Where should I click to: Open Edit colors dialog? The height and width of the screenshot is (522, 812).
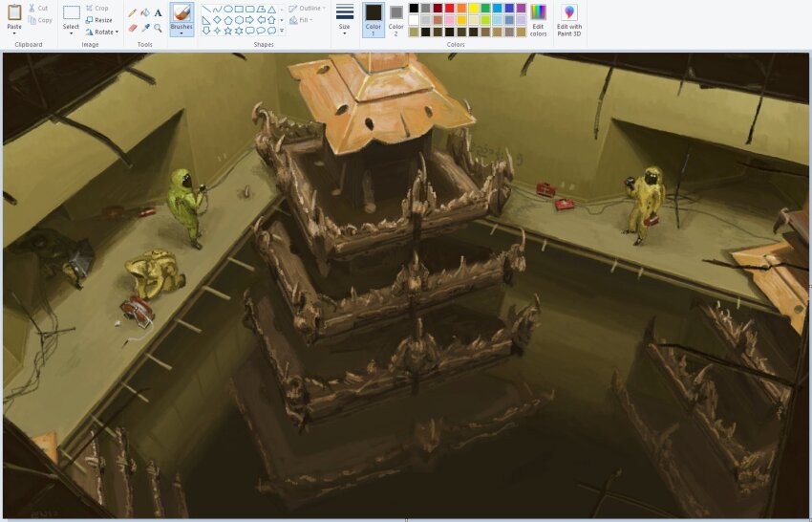pyautogui.click(x=538, y=20)
